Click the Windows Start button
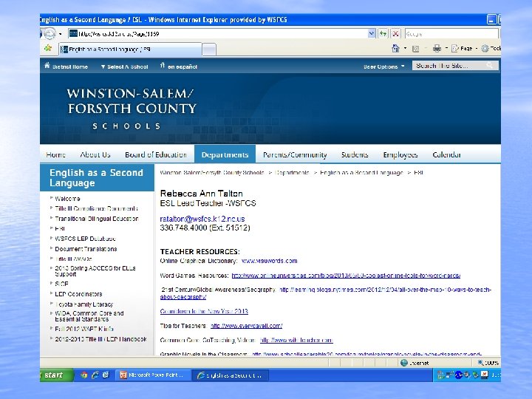Image resolution: width=532 pixels, height=399 pixels. (x=56, y=375)
